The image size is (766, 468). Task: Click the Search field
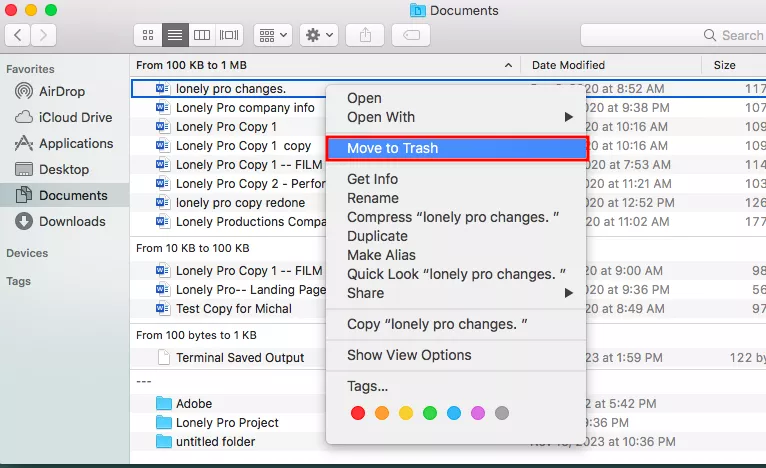click(675, 35)
